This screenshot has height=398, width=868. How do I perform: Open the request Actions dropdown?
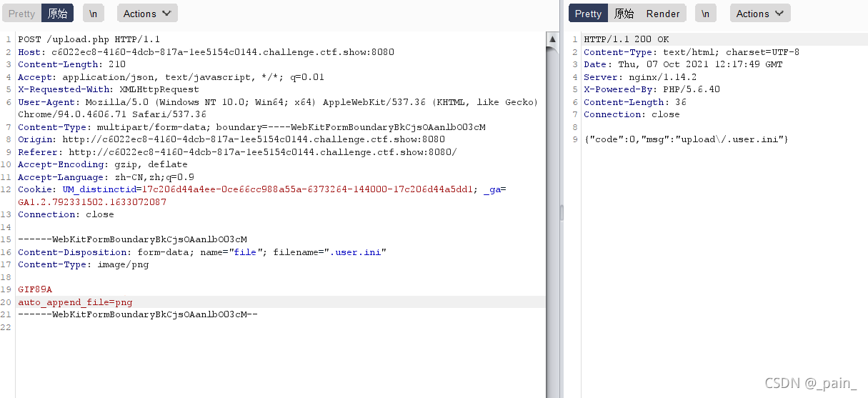tap(147, 14)
